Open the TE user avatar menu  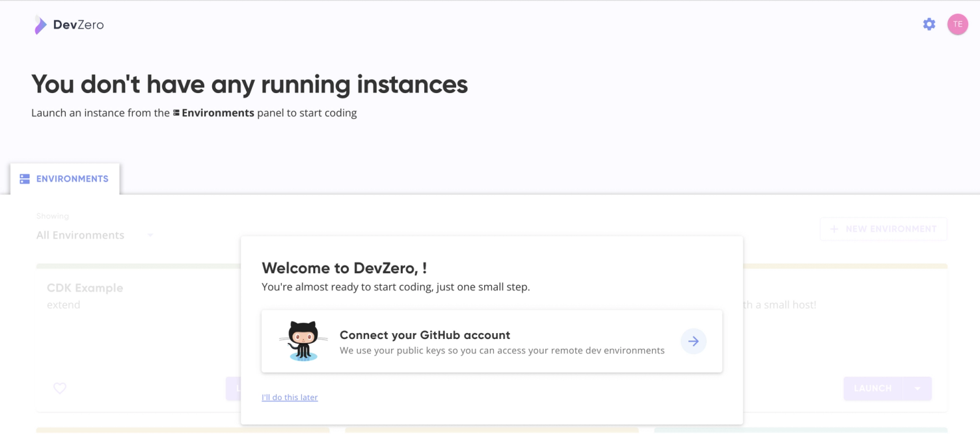[957, 24]
